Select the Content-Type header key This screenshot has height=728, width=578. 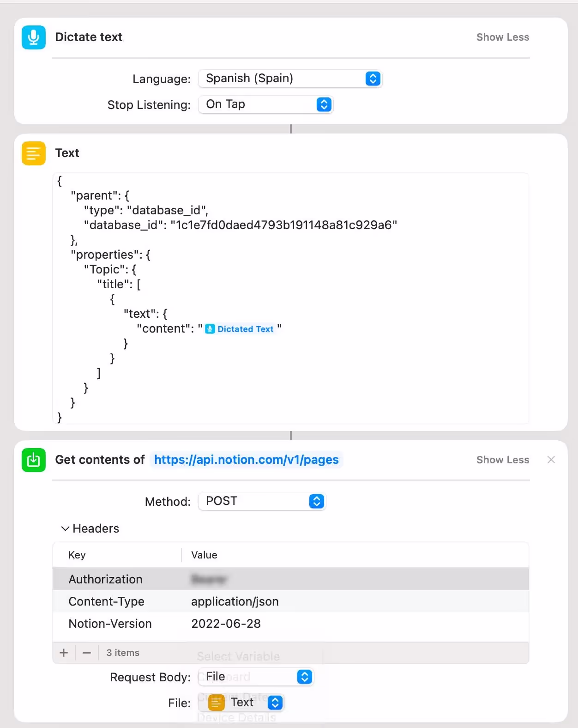tap(107, 601)
